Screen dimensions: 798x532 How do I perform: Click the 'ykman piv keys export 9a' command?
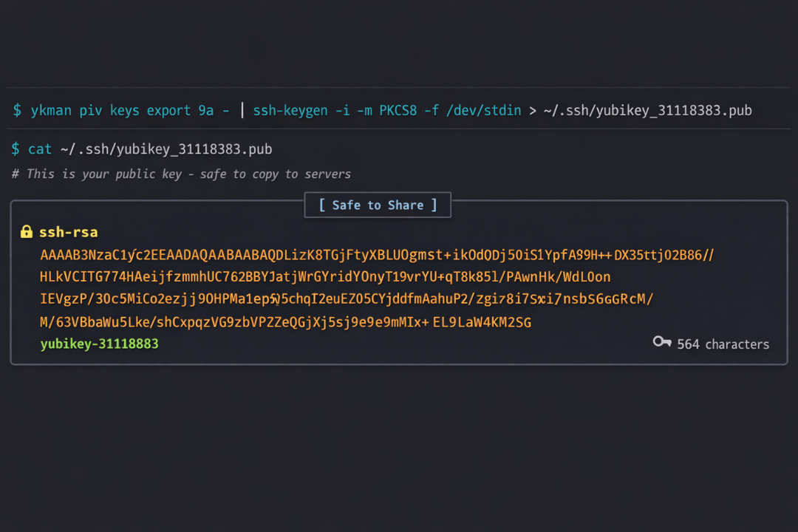click(x=122, y=111)
